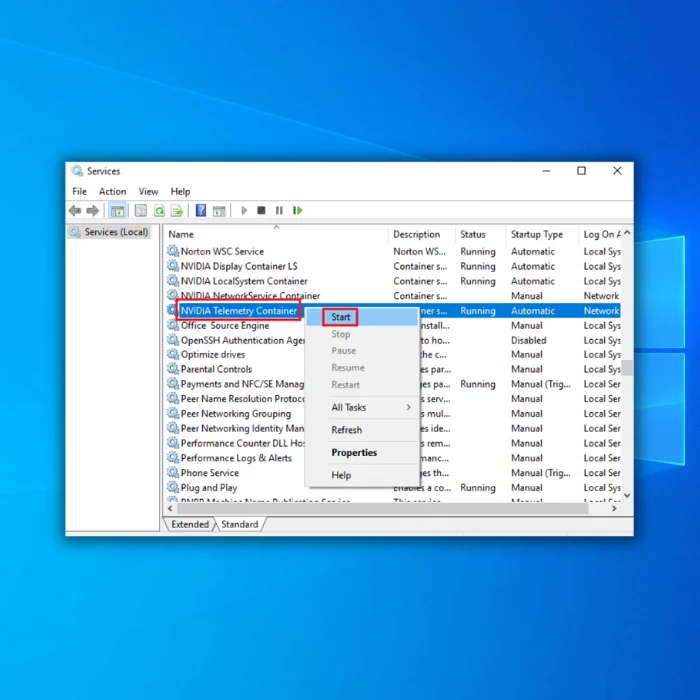Click the Restart Service toolbar icon
700x700 pixels.
click(297, 210)
